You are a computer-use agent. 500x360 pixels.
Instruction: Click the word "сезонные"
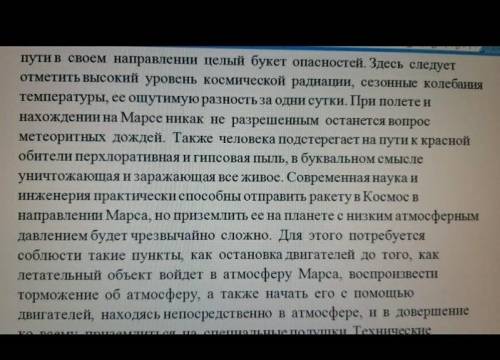point(388,83)
